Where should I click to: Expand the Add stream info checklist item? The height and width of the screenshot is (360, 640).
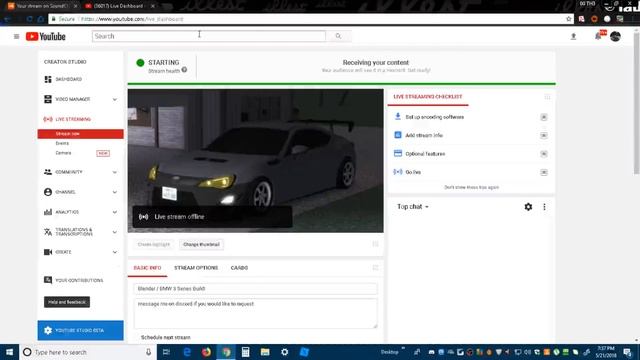click(544, 136)
